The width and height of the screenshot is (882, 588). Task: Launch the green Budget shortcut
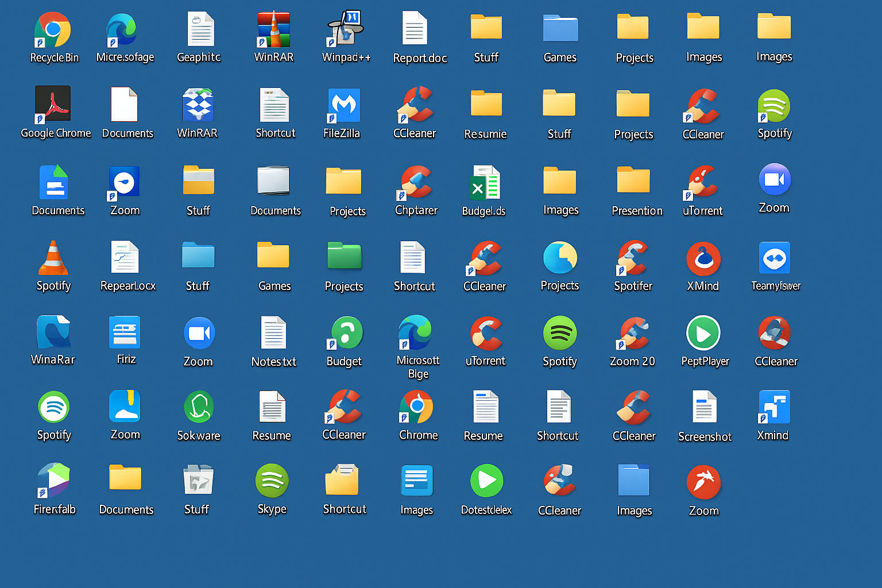[345, 333]
